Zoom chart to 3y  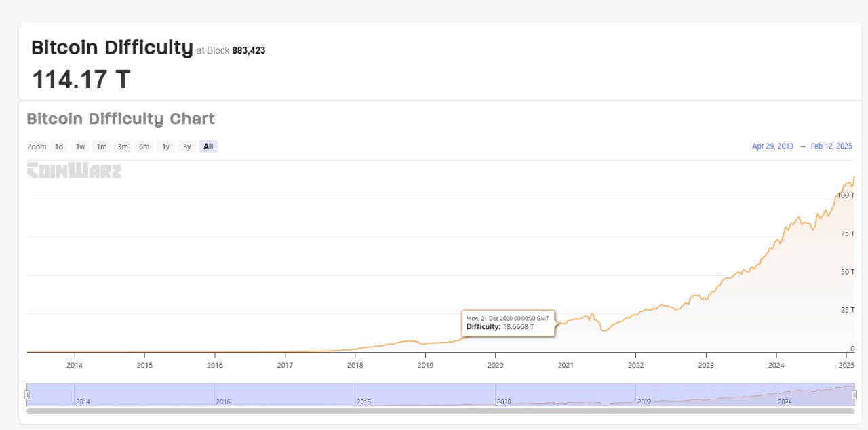coord(186,146)
